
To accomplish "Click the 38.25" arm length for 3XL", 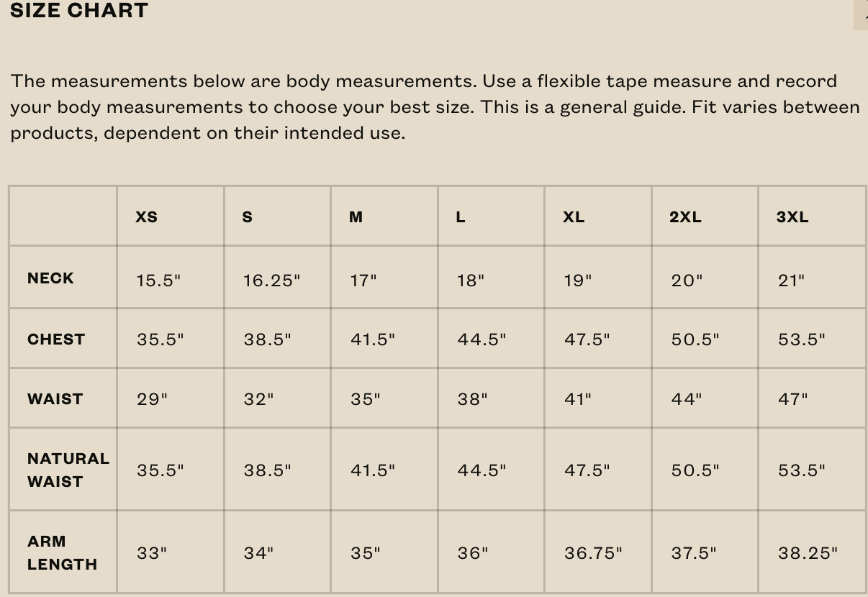I will pos(808,553).
